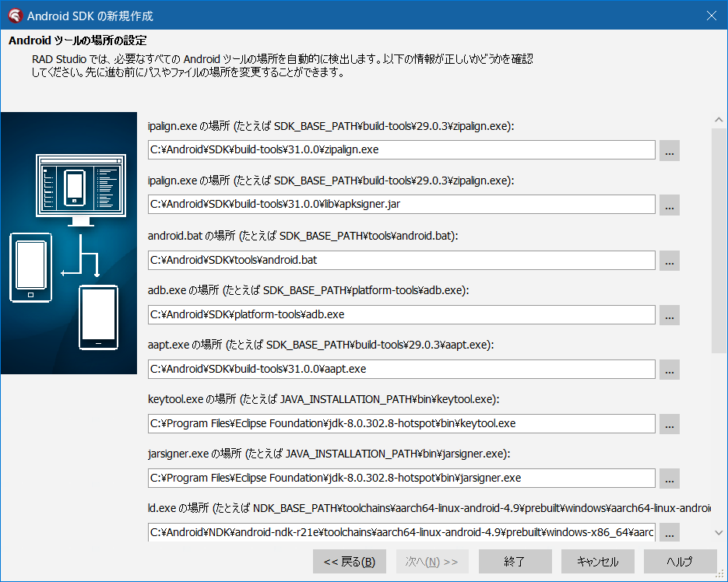Click the 終了 finish button
Viewport: 728px width, 582px height.
click(515, 562)
